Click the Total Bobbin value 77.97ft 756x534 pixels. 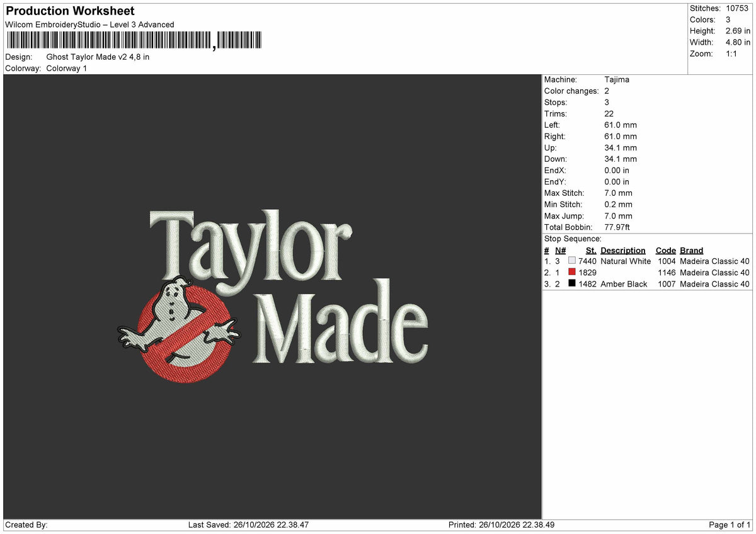(x=617, y=227)
